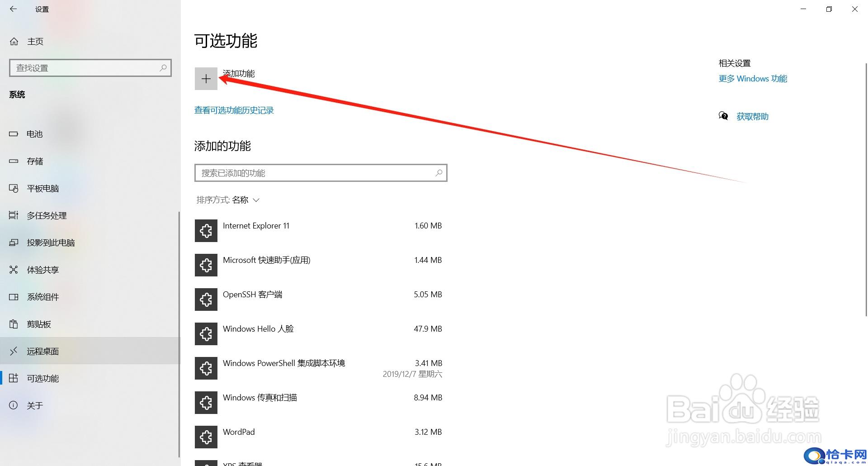The height and width of the screenshot is (466, 868).
Task: Open 更多 Windows 功能 link
Action: pos(753,79)
